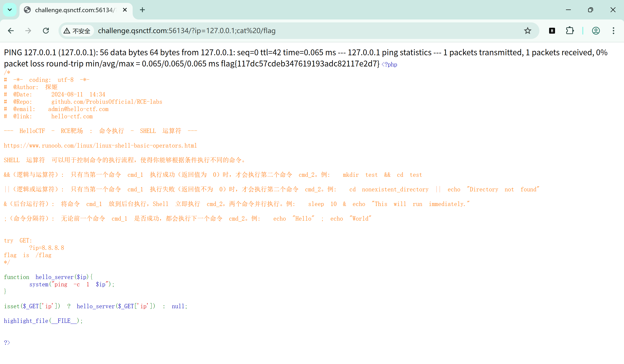Restore down the browser window

(590, 10)
